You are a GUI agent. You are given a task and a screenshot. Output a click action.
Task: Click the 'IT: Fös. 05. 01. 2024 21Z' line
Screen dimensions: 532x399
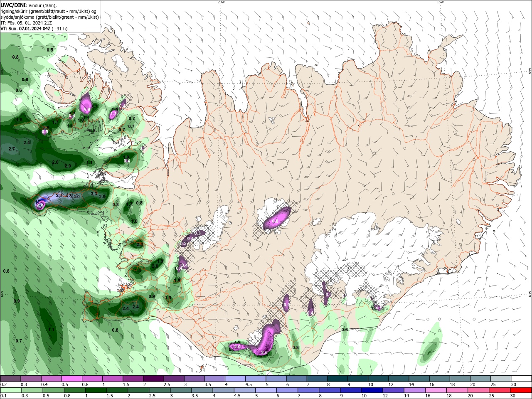pos(26,23)
